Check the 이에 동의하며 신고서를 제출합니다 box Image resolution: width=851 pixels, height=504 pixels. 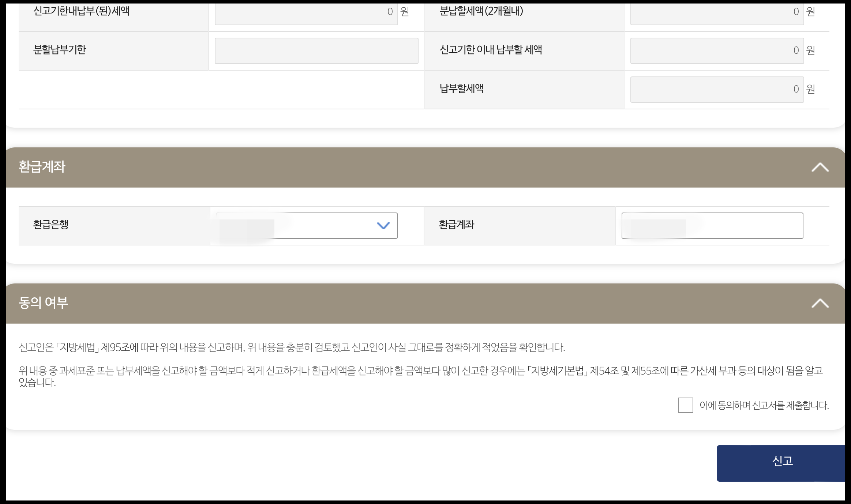(685, 405)
